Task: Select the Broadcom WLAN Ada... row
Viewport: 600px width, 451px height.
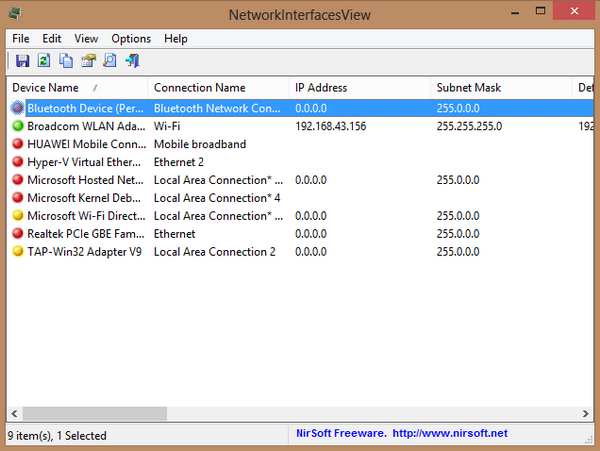Action: (x=300, y=126)
